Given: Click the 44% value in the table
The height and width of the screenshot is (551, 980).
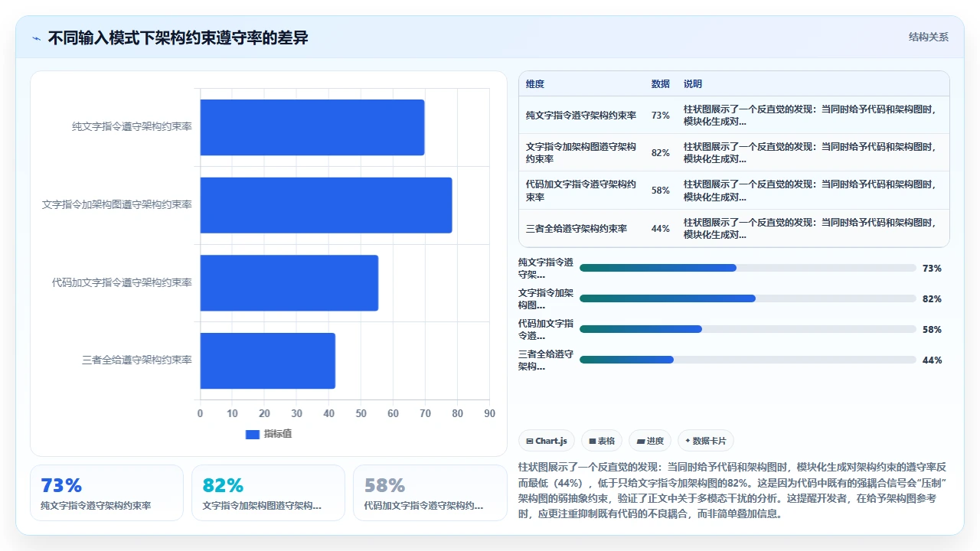Looking at the screenshot, I should pyautogui.click(x=661, y=229).
